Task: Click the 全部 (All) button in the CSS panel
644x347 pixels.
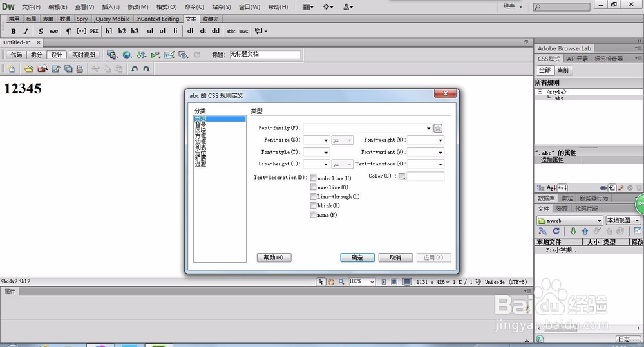Action: [545, 70]
